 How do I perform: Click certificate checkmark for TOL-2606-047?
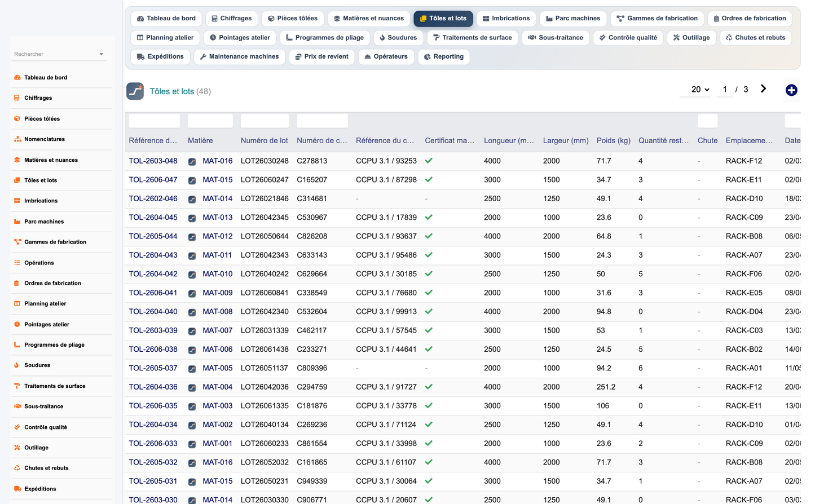[429, 179]
